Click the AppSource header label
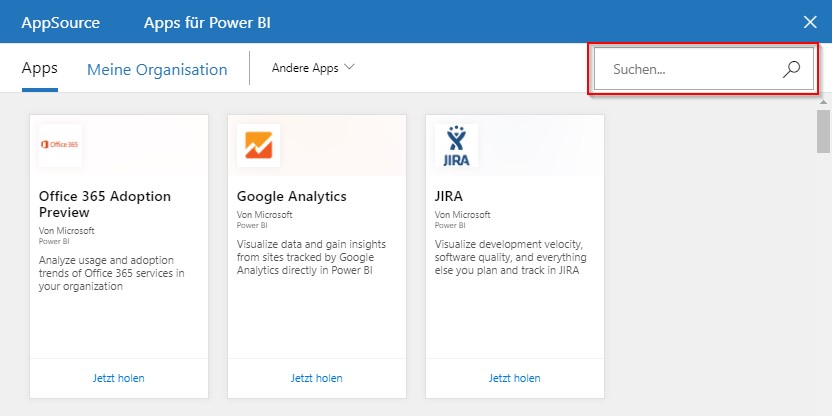 [x=60, y=23]
